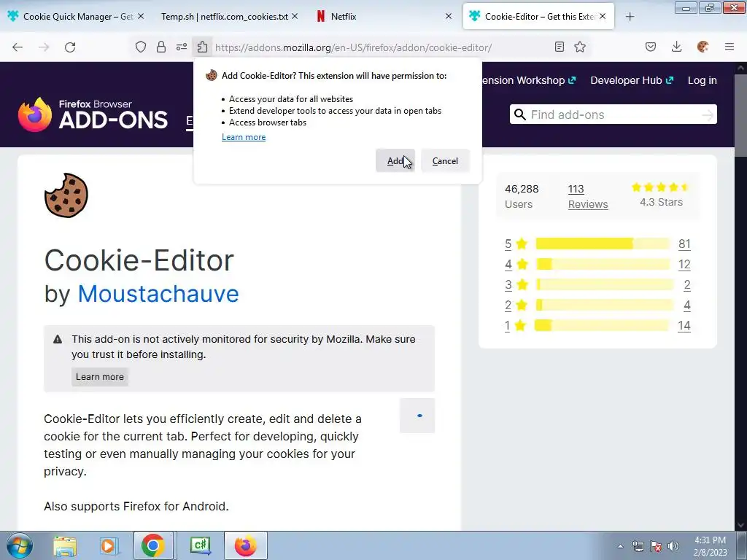The width and height of the screenshot is (747, 560).
Task: Close the Netflix tab
Action: pyautogui.click(x=449, y=16)
